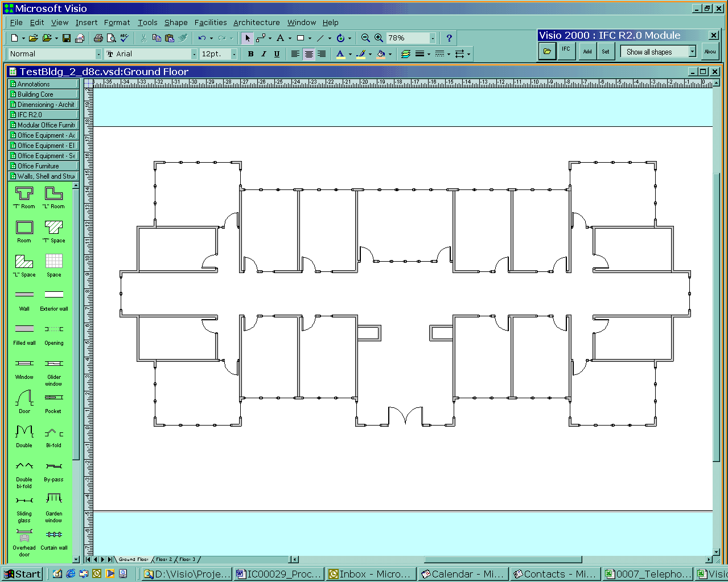
Task: Open the Arial font dropdown
Action: click(x=194, y=54)
